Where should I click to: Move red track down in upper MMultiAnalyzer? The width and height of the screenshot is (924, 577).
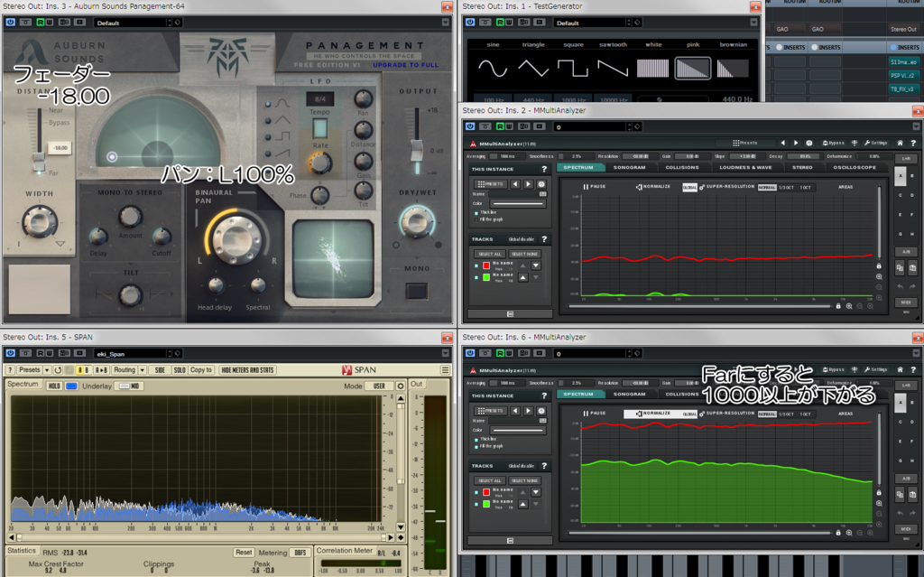[x=536, y=265]
